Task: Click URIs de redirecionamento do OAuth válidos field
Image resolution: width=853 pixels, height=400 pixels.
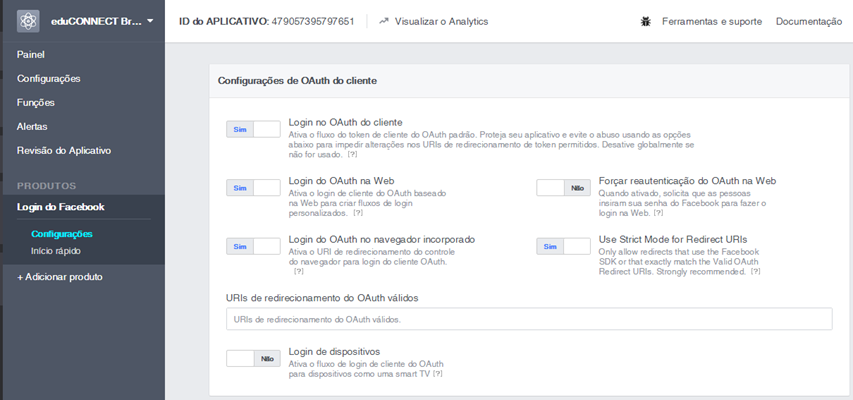Action: tap(529, 319)
